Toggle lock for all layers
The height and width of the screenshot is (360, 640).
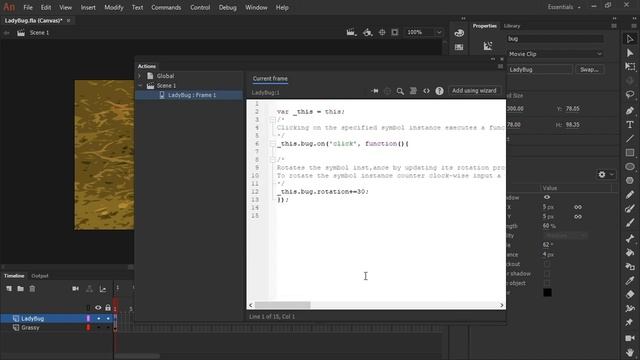pos(108,307)
